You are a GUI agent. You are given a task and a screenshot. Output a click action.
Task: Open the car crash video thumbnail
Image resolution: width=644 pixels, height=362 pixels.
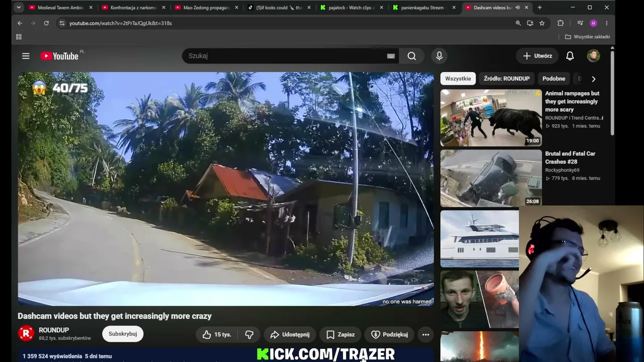click(x=491, y=178)
